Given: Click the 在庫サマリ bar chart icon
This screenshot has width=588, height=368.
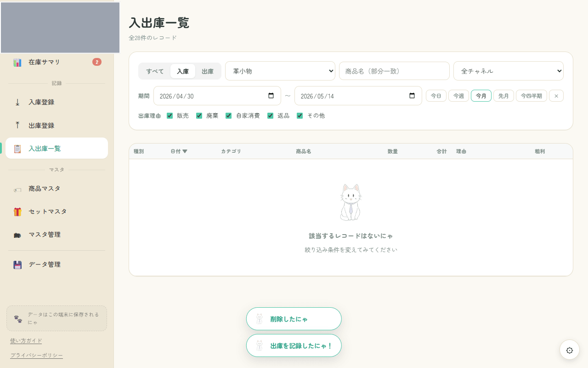Looking at the screenshot, I should pyautogui.click(x=17, y=62).
